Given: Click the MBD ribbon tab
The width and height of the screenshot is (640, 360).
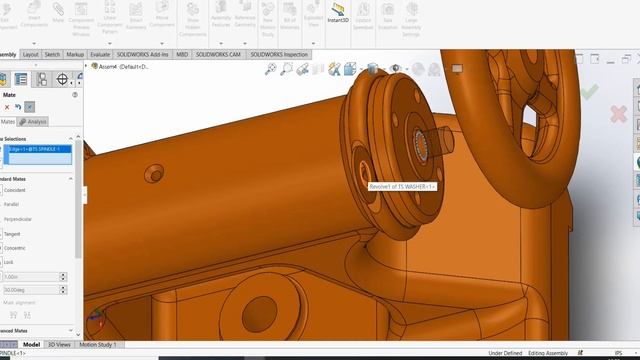Looking at the screenshot, I should [182, 54].
